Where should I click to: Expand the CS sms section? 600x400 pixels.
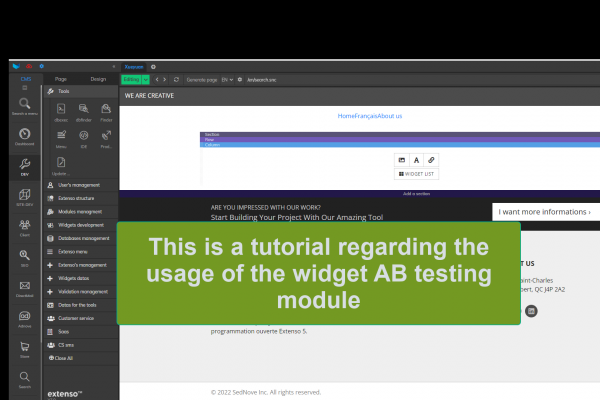pos(81,345)
